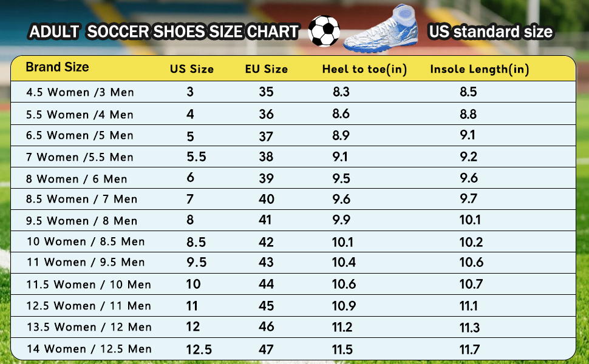
Task: Click insole length value 11.7
Action: 469,349
